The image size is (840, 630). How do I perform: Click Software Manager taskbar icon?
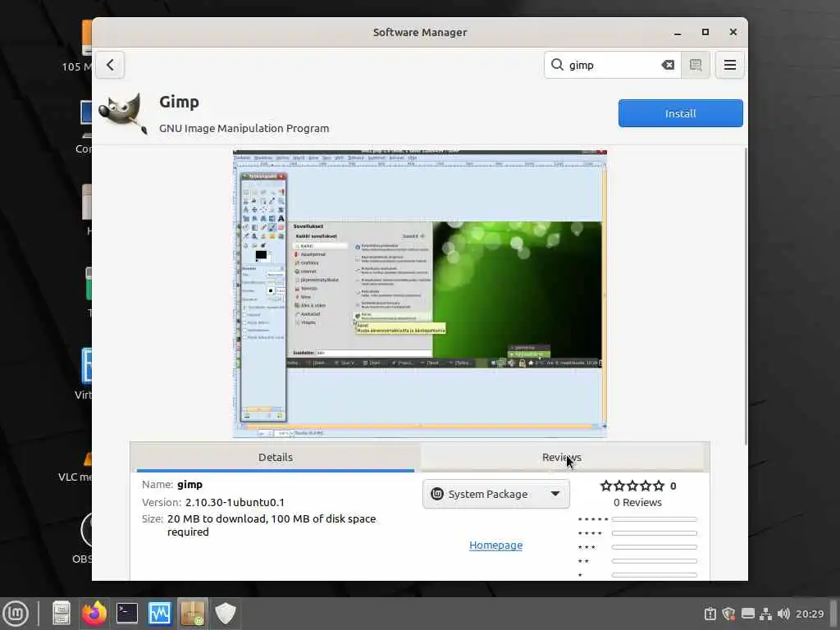(x=192, y=613)
